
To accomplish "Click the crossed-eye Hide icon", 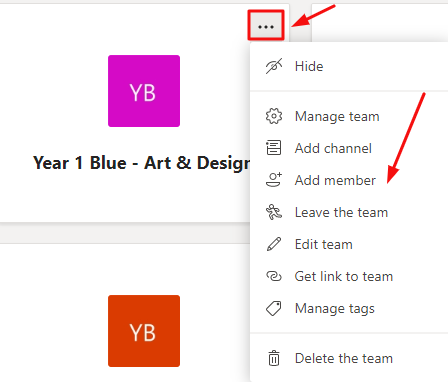I will pyautogui.click(x=274, y=66).
